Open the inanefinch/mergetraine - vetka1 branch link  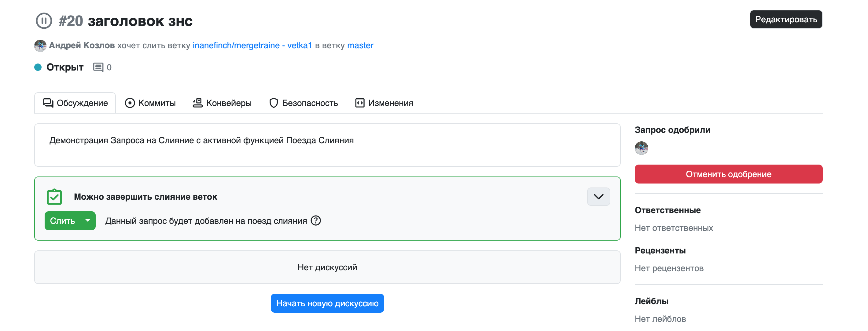click(x=252, y=45)
